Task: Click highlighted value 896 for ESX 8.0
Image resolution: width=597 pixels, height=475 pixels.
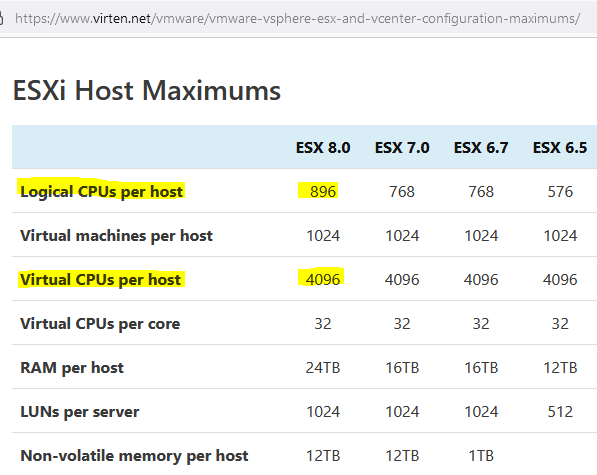Action: (323, 191)
